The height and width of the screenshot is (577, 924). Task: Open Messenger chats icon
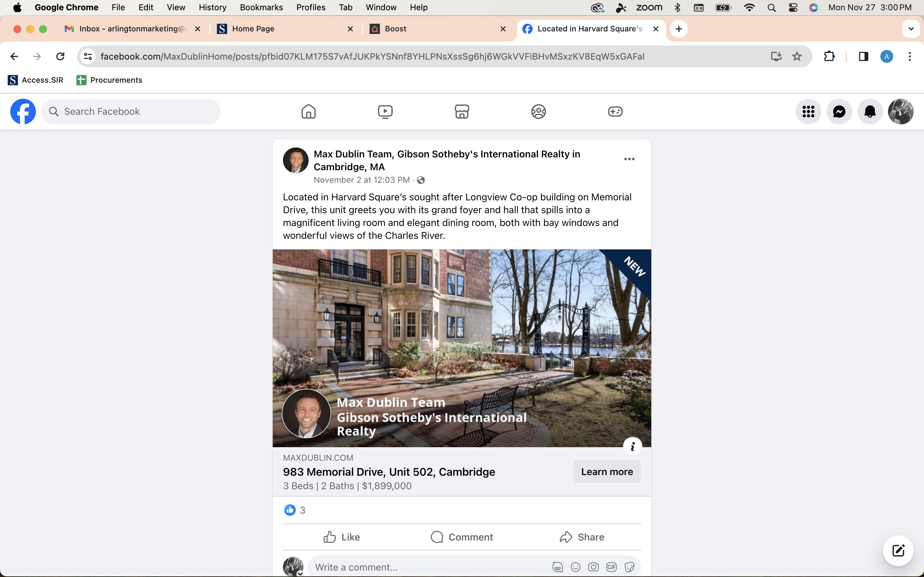839,112
